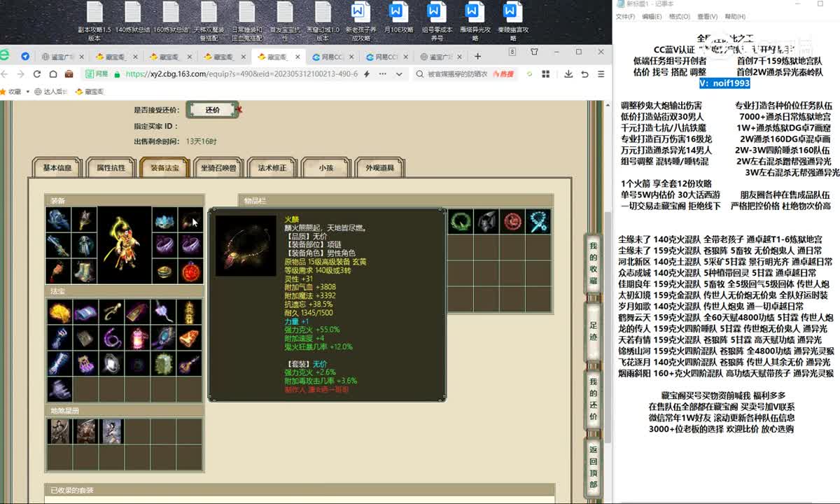
Task: Click the third 地煞星册 portrait thumbnail
Action: (112, 430)
